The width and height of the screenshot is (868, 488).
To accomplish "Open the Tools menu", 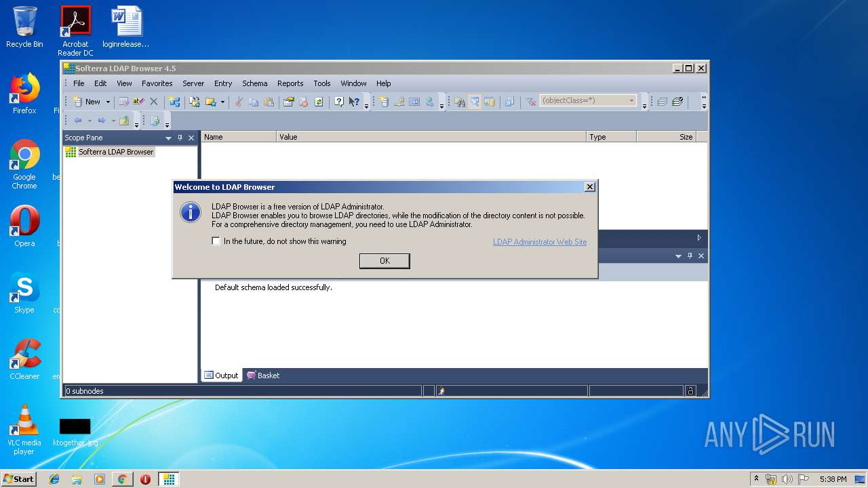I will (x=322, y=83).
